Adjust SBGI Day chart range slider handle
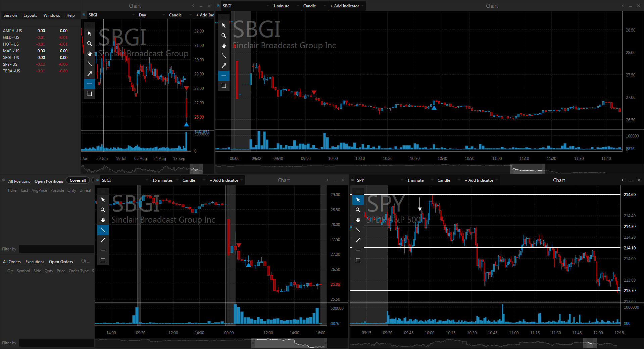644x349 pixels. (196, 169)
